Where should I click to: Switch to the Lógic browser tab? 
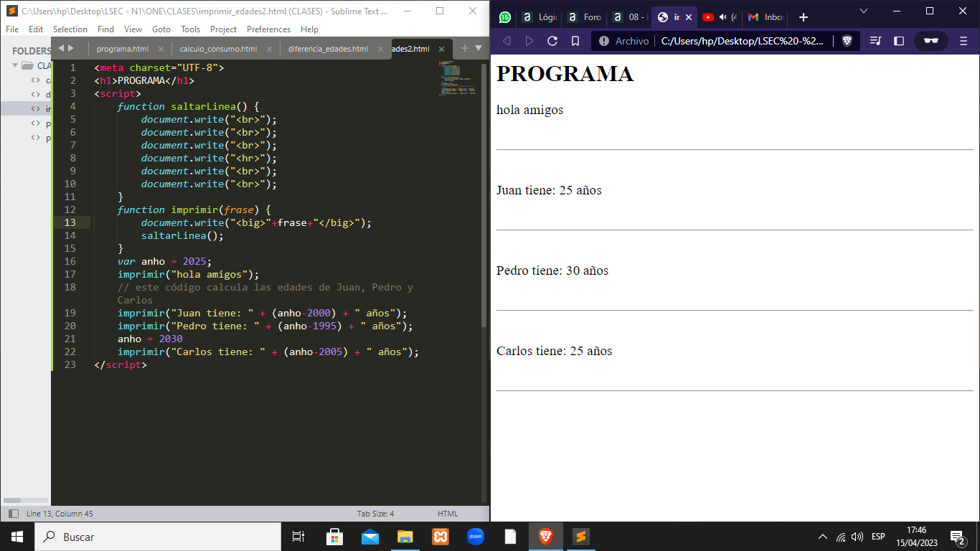[x=540, y=17]
